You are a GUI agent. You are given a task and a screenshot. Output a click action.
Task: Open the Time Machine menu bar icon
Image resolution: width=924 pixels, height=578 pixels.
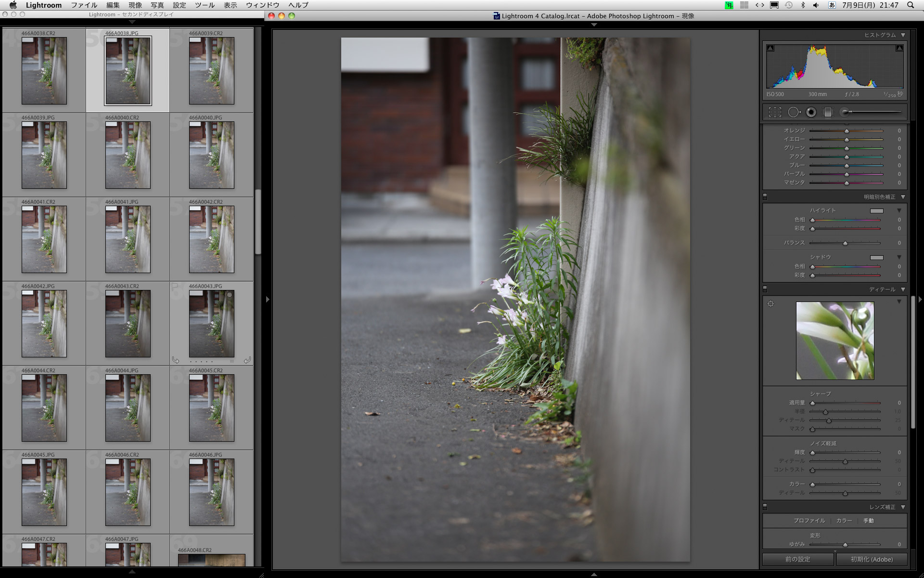(789, 5)
